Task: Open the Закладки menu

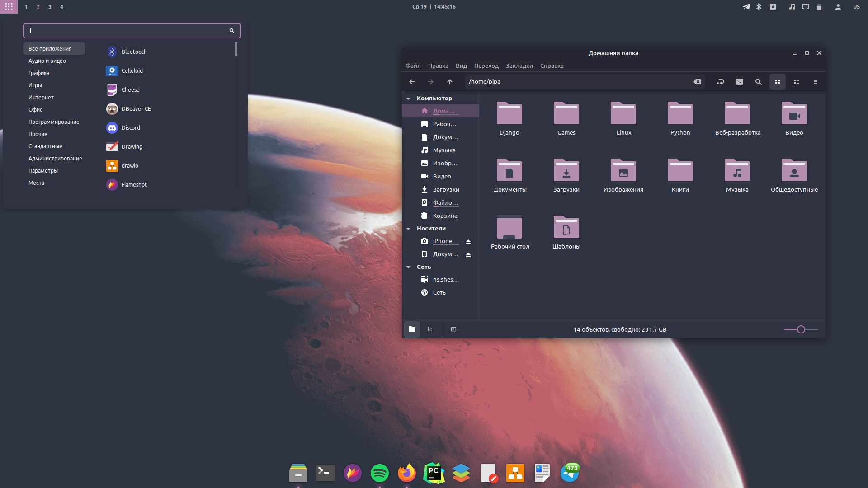Action: click(519, 66)
